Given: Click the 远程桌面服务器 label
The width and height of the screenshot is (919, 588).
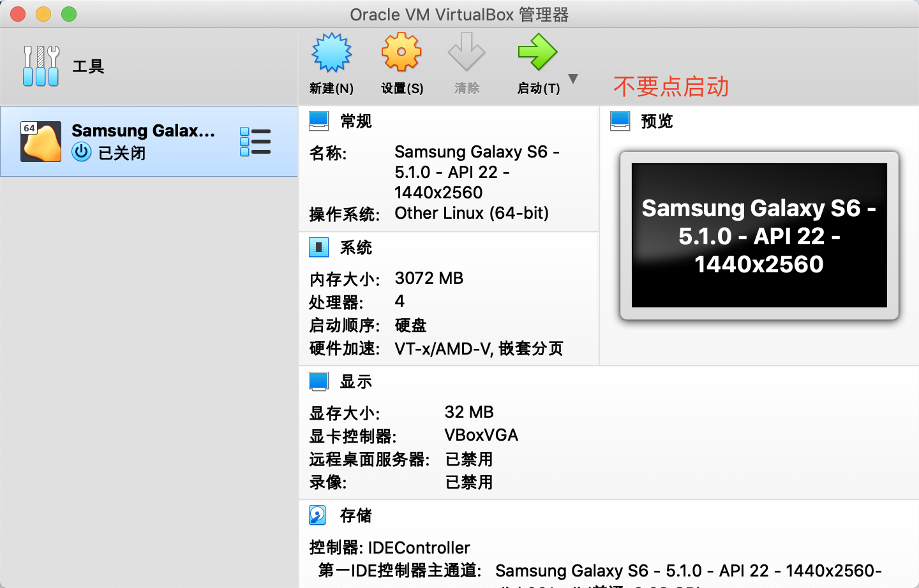Looking at the screenshot, I should tap(369, 459).
